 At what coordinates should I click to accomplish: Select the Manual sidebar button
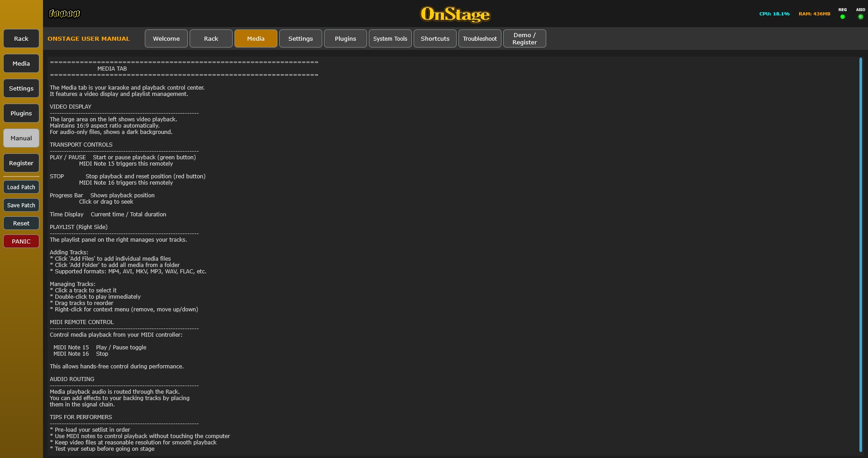[21, 138]
